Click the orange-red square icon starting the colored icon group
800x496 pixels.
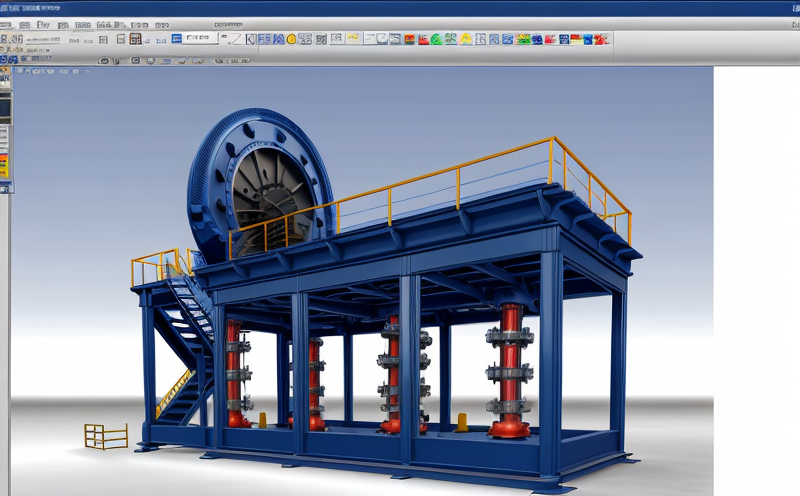[x=409, y=39]
